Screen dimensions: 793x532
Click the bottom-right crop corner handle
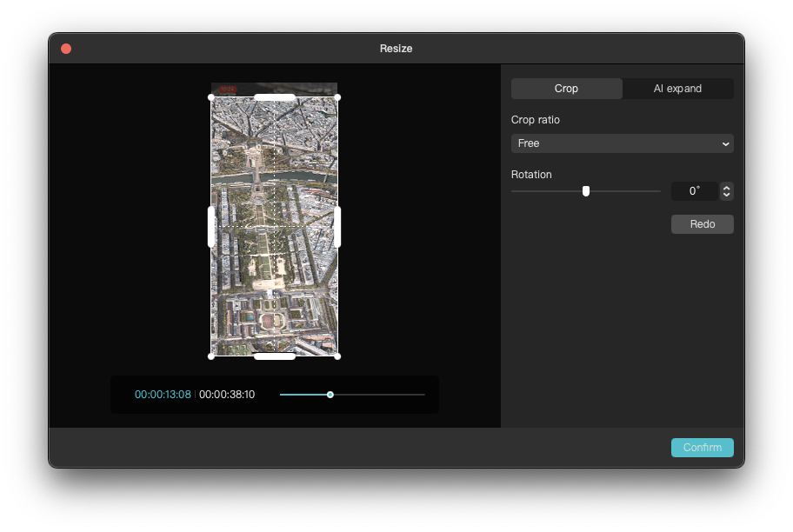(337, 356)
